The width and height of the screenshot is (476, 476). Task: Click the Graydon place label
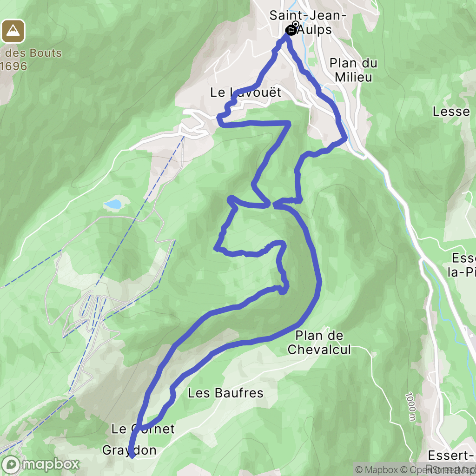coord(129,450)
